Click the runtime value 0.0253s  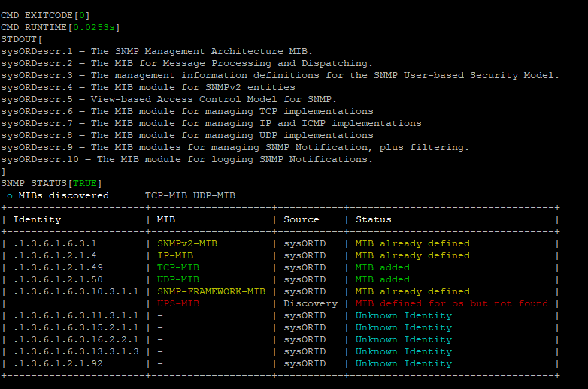coord(94,27)
